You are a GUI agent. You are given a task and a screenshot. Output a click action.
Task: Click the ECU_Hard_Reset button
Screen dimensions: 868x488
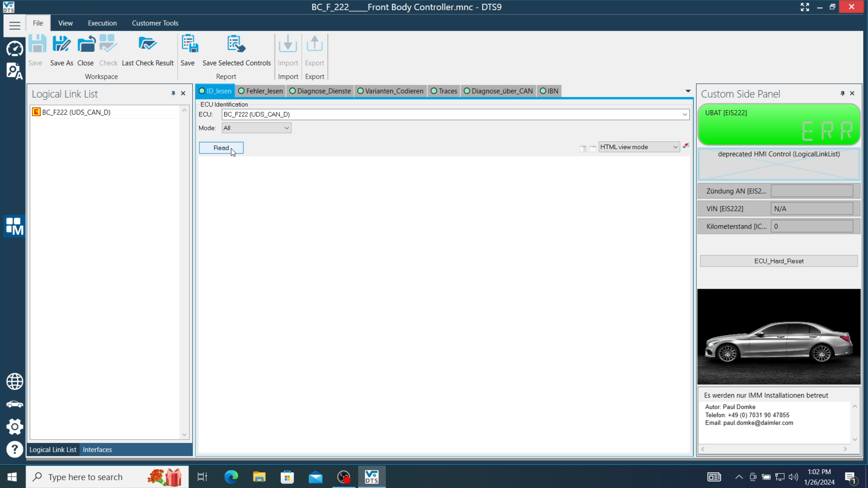click(x=778, y=261)
